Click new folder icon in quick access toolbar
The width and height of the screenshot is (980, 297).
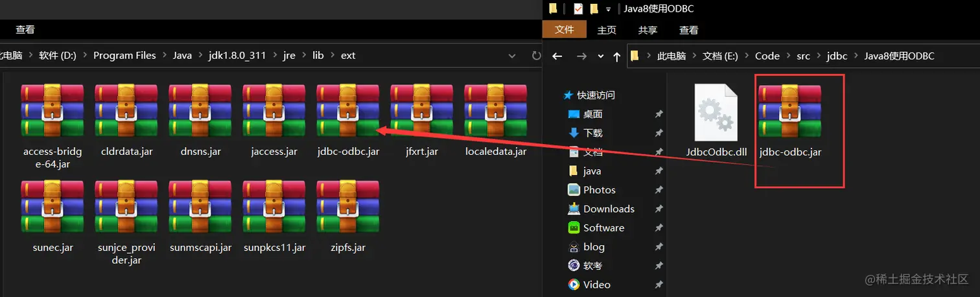pos(594,9)
